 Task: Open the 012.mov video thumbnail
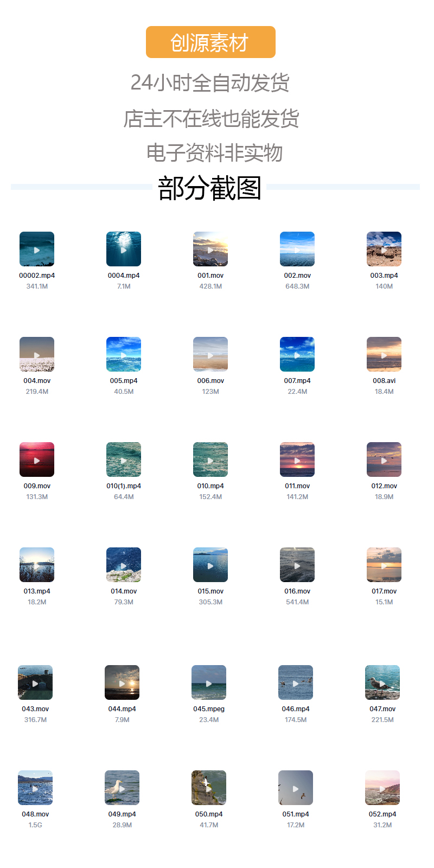pos(384,459)
